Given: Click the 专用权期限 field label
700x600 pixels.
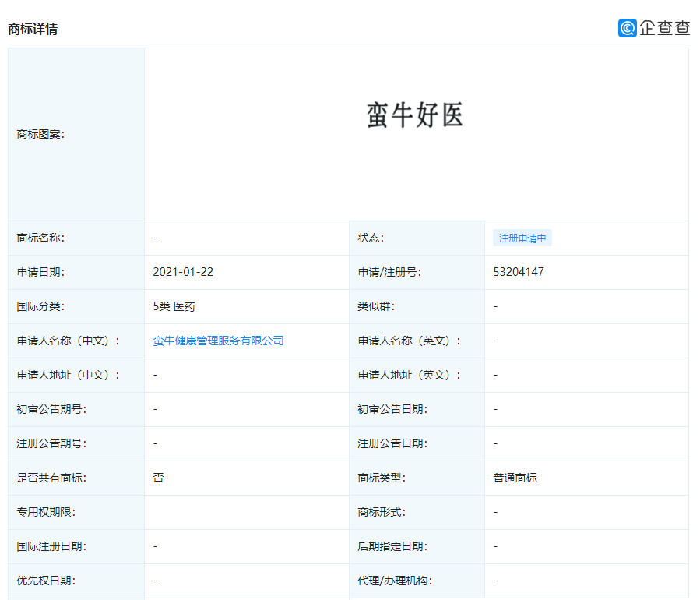Looking at the screenshot, I should (x=46, y=512).
